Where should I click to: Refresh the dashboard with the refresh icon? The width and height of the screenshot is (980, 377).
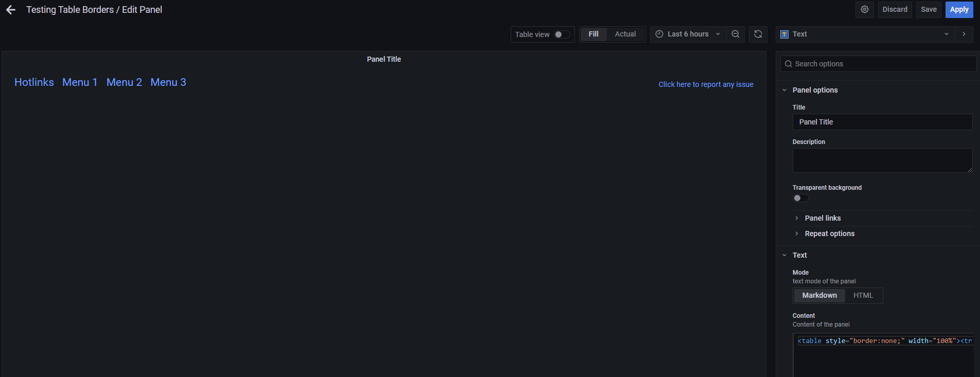click(758, 34)
